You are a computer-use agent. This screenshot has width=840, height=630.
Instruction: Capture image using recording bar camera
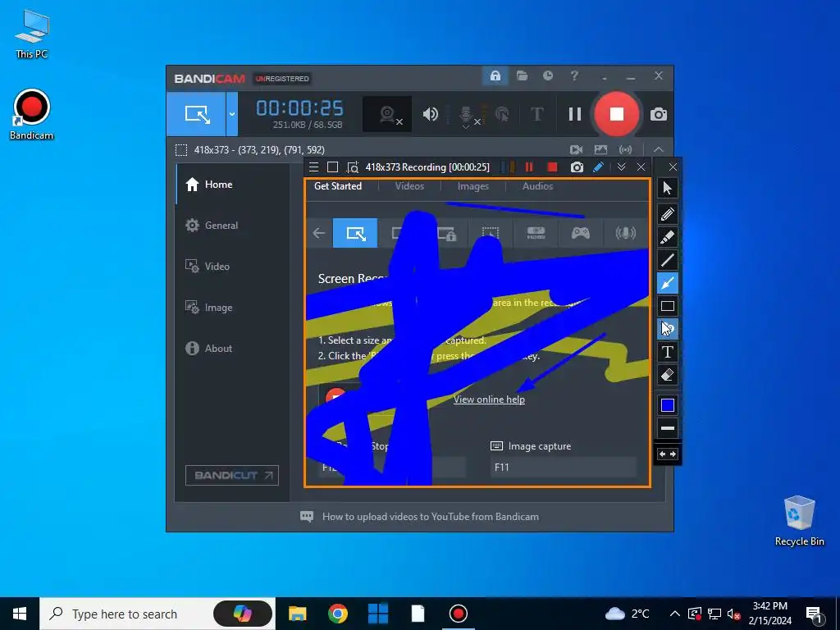pos(577,167)
